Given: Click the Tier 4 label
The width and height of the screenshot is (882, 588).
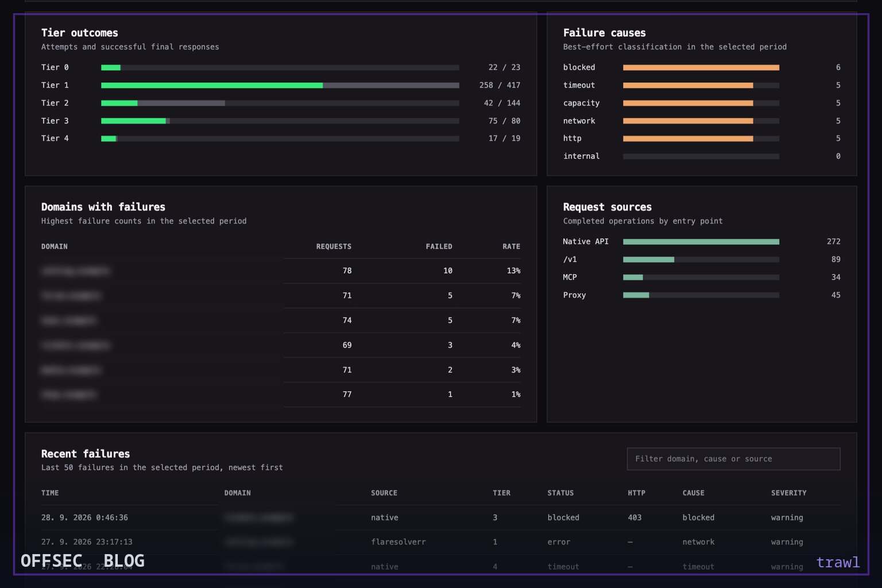Looking at the screenshot, I should (x=55, y=138).
